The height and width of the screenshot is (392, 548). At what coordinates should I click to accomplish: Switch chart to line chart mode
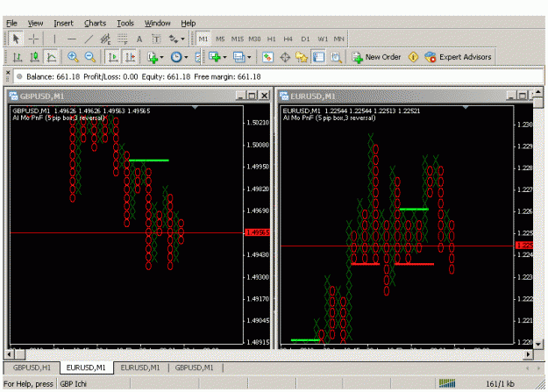tap(52, 57)
